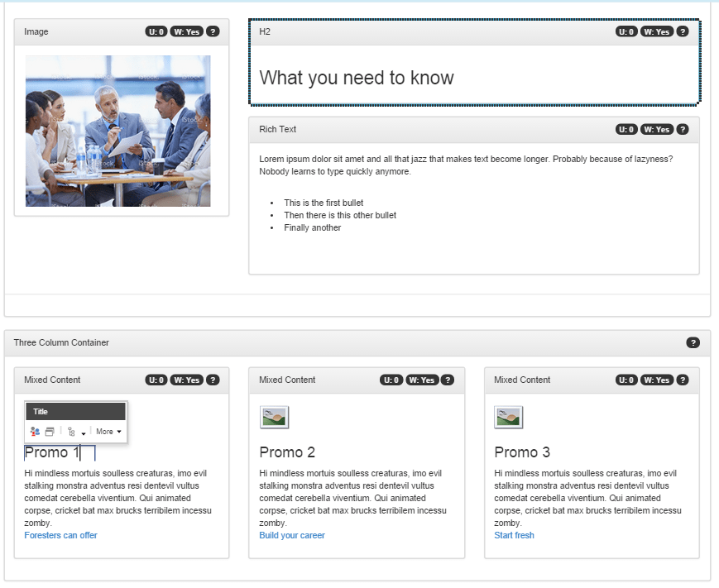Toggle the W: Yes badge on Rich Text panel

pos(657,129)
